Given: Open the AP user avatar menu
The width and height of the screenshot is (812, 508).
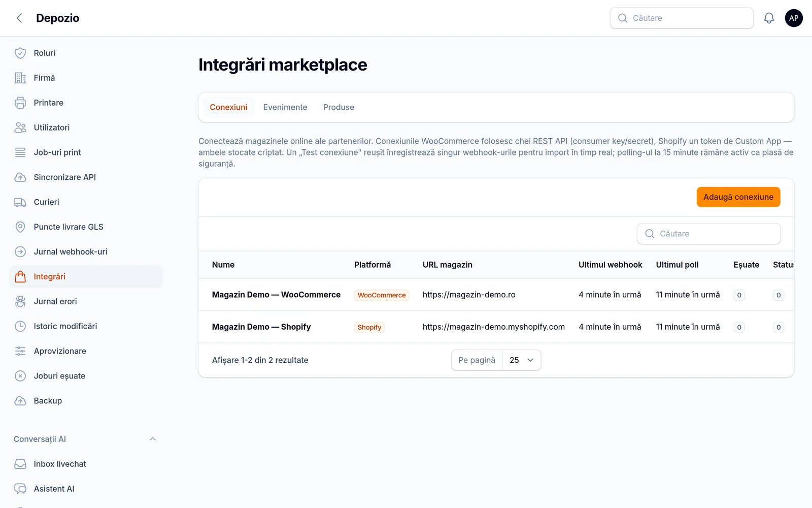Looking at the screenshot, I should (794, 18).
